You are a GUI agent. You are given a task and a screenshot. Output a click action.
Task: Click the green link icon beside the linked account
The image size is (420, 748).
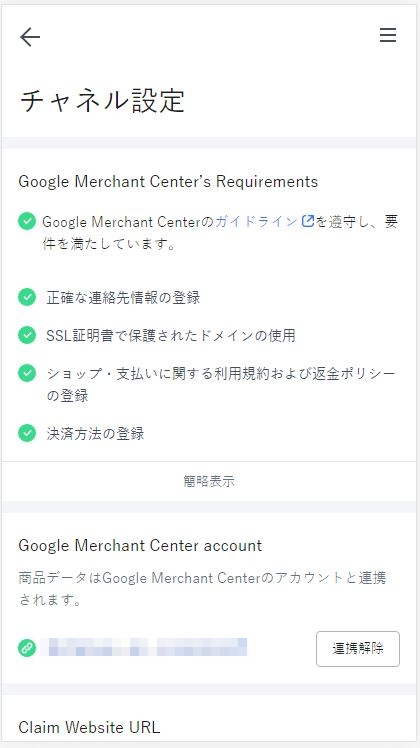27,648
